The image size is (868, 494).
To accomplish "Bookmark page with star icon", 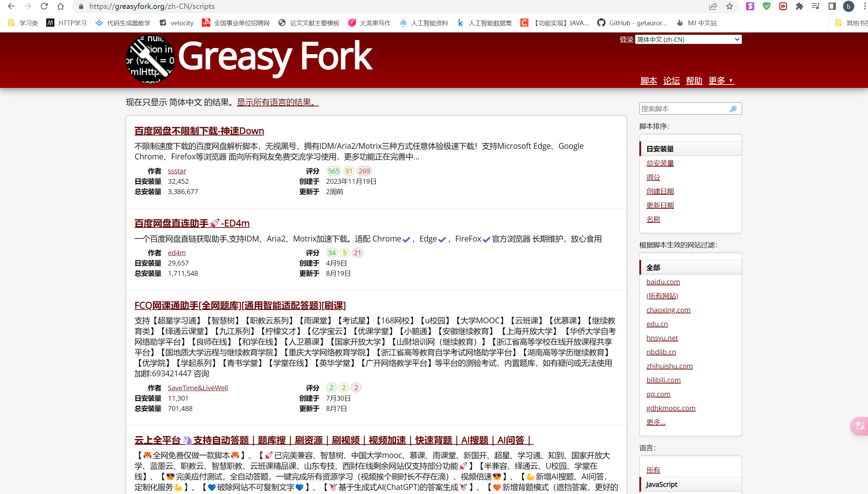I will 729,6.
